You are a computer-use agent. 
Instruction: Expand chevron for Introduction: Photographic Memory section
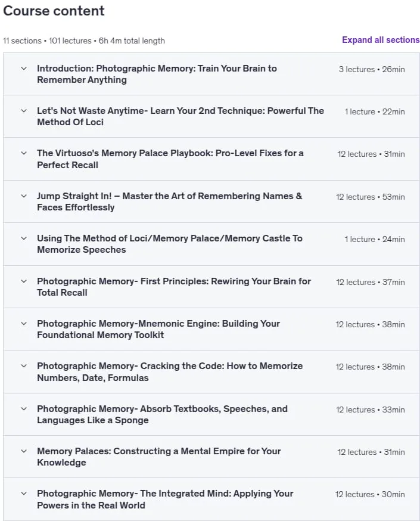pos(24,69)
